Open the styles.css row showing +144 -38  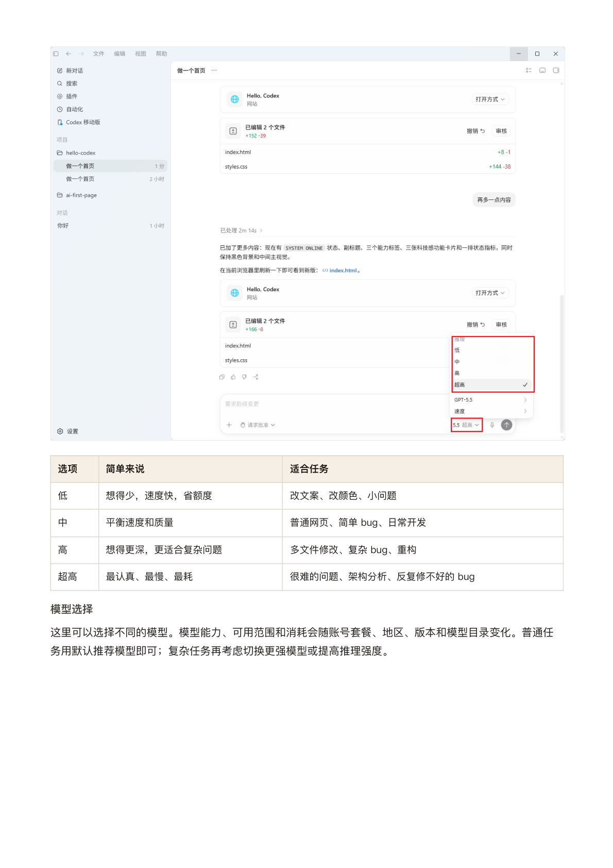click(x=368, y=166)
